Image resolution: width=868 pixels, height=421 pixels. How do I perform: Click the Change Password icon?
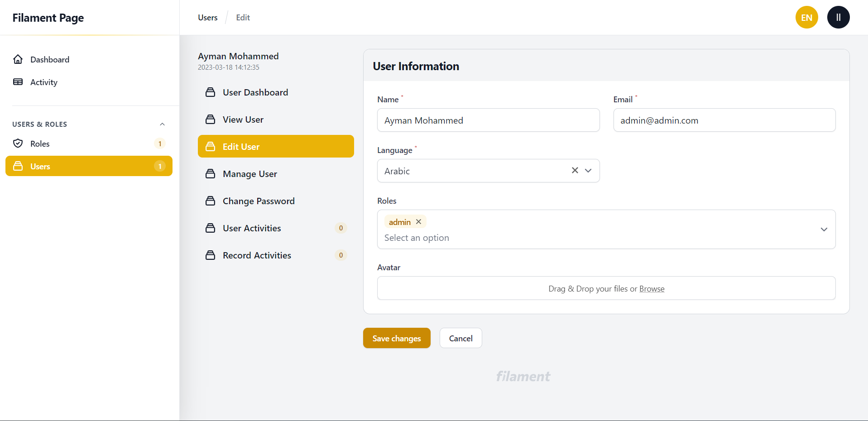pos(211,201)
